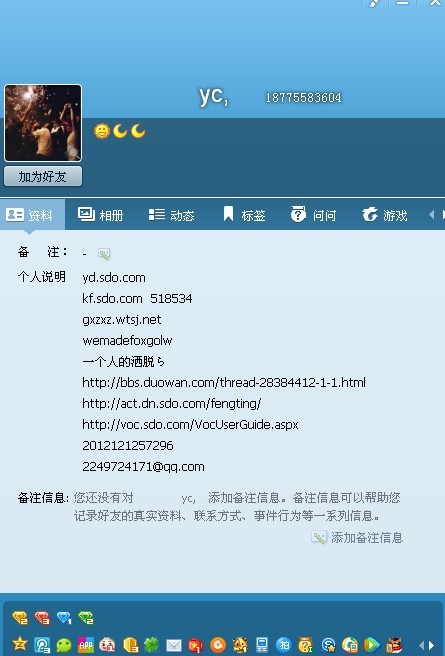Switch to the 相册 album tab

click(100, 215)
